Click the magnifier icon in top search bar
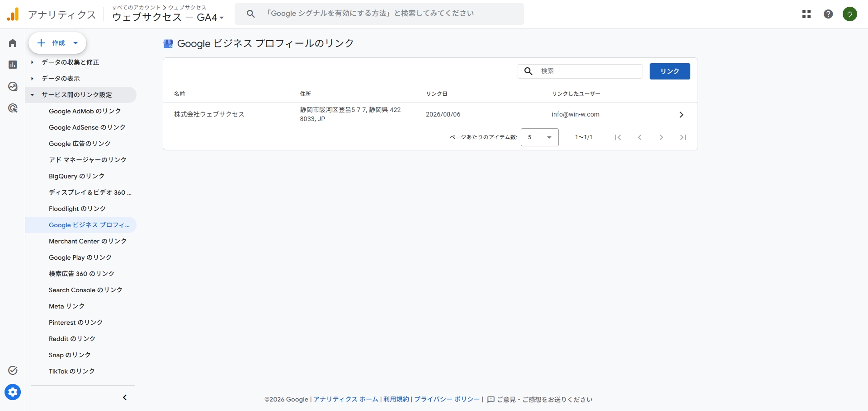 pos(251,14)
